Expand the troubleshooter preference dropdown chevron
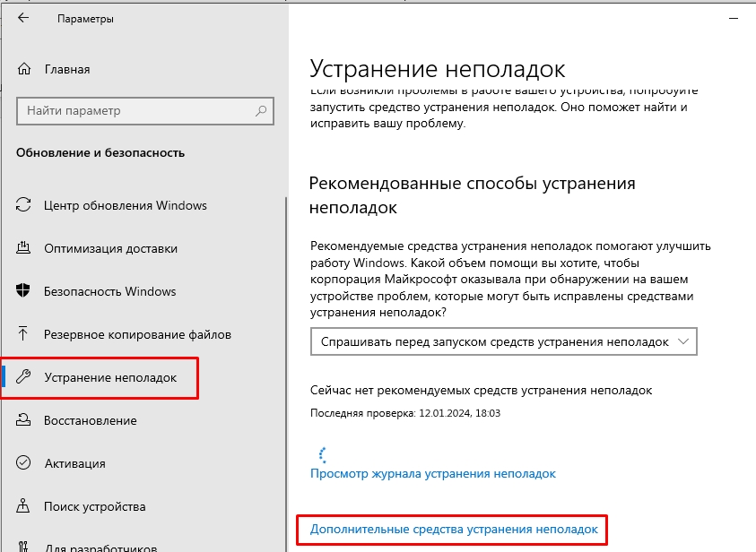The image size is (756, 552). [x=684, y=342]
